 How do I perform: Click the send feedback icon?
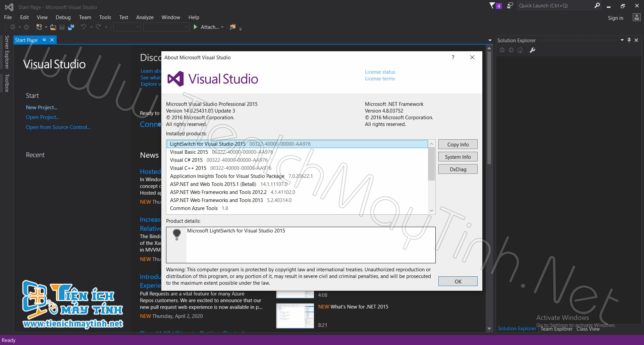510,6
